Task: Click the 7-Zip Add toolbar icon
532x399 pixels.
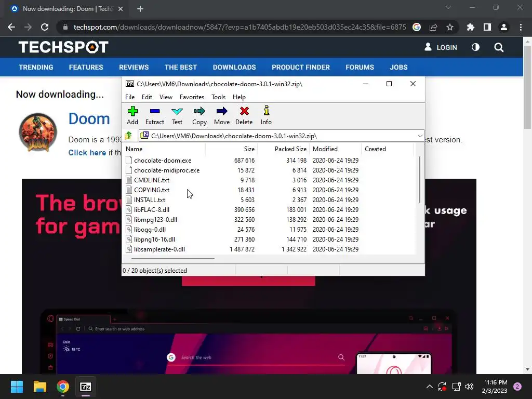Action: [x=132, y=111]
